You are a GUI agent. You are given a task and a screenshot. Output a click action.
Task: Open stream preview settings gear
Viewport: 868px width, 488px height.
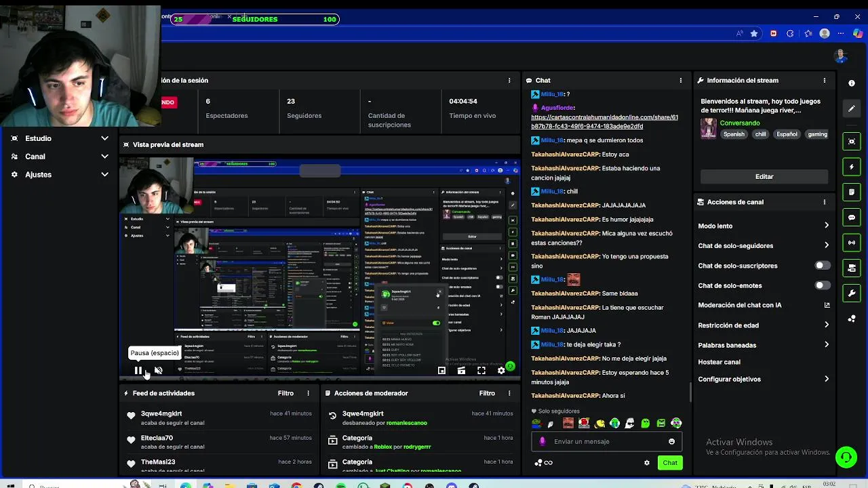click(x=501, y=370)
